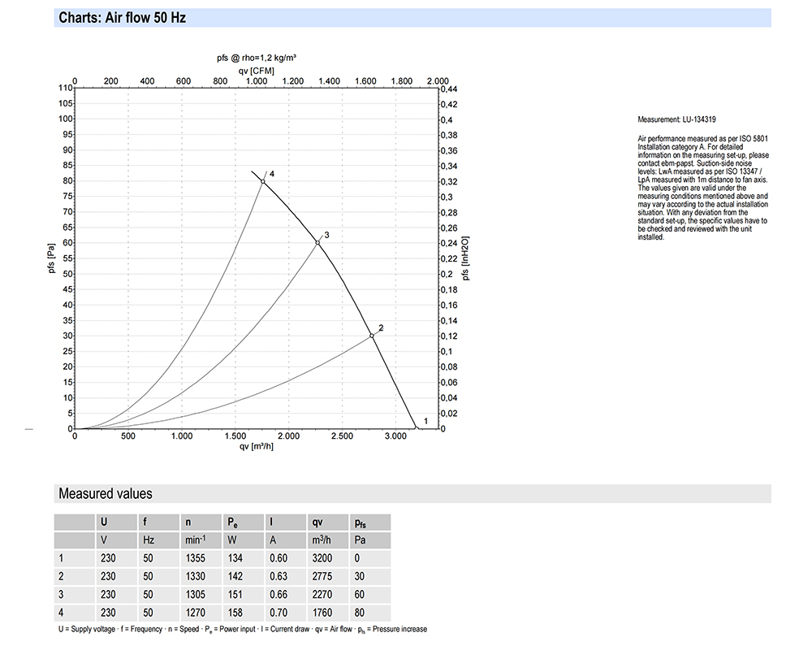Click operating point 4 marker on curve
This screenshot has width=812, height=646.
coord(263,181)
